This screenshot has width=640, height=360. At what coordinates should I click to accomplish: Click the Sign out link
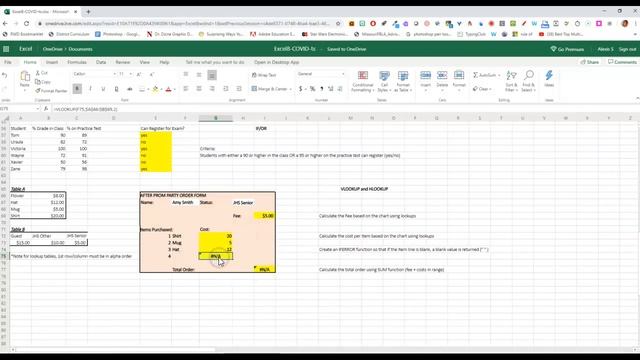tap(627, 49)
